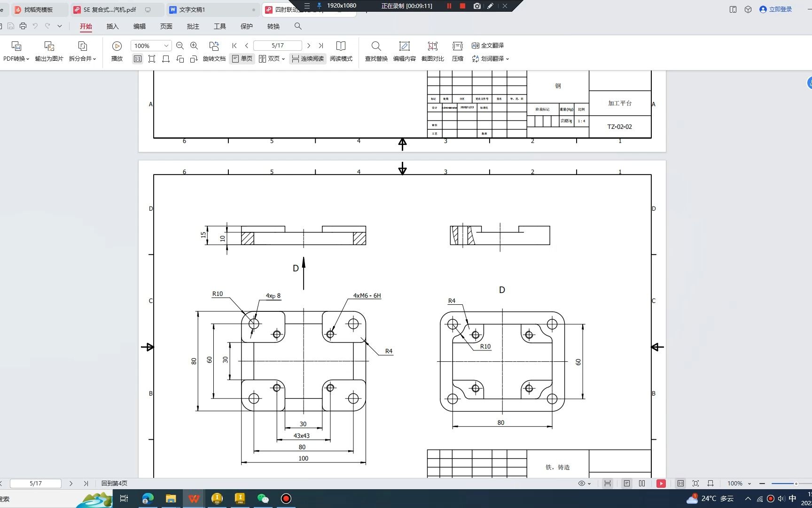Image resolution: width=812 pixels, height=508 pixels.
Task: Click the page number field in toolbar
Action: (278, 46)
